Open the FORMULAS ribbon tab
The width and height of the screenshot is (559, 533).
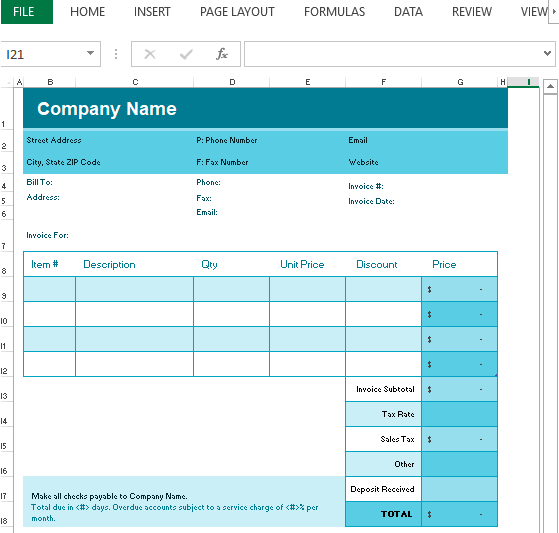pos(334,12)
